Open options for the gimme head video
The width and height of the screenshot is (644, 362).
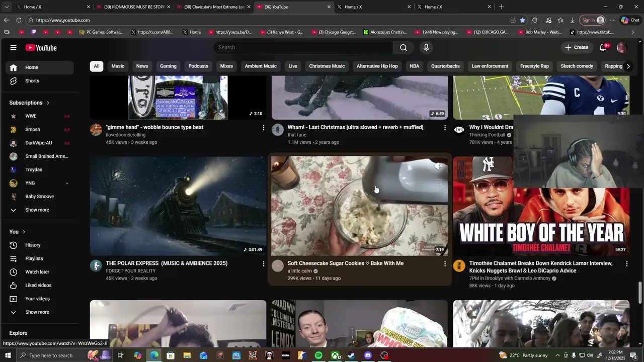263,128
